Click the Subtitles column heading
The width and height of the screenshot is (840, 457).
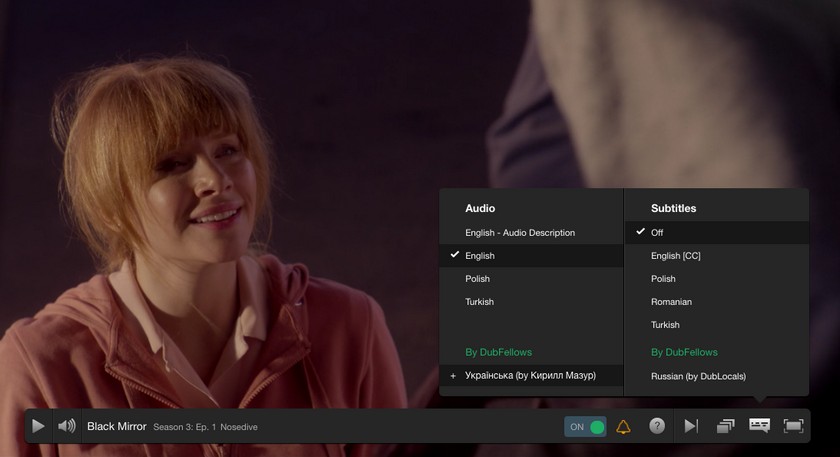click(x=673, y=208)
